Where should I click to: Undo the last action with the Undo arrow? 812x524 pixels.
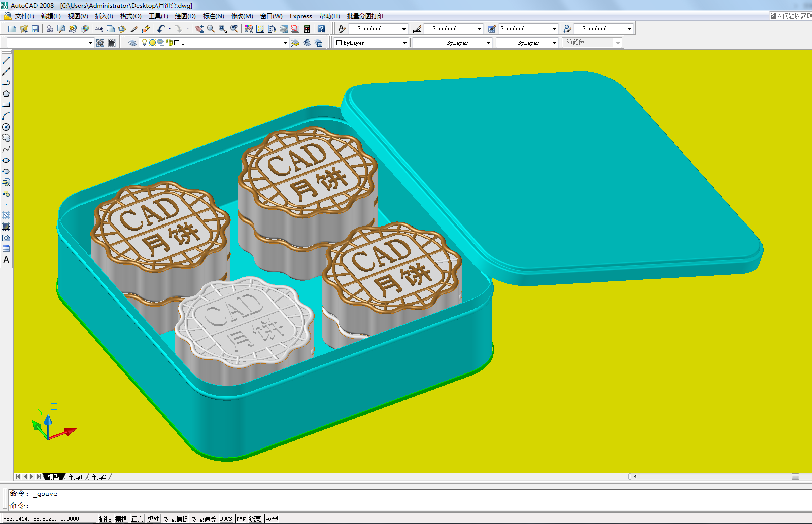click(161, 29)
